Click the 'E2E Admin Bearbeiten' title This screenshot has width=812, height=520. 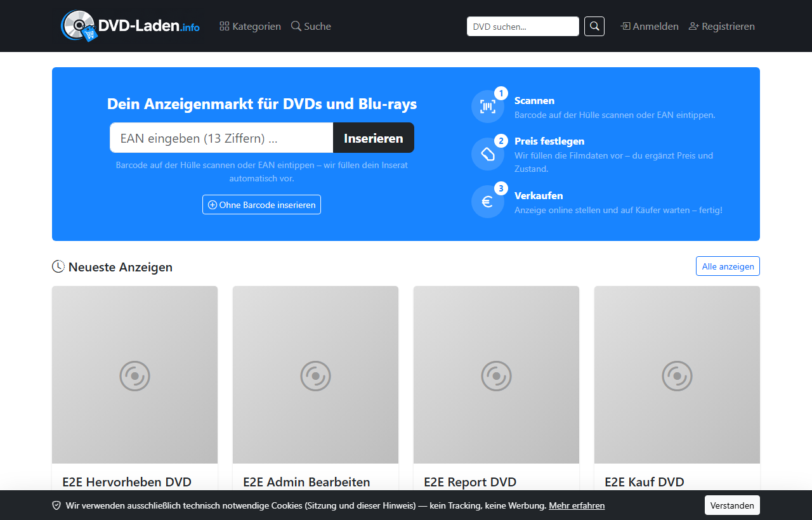click(x=306, y=482)
